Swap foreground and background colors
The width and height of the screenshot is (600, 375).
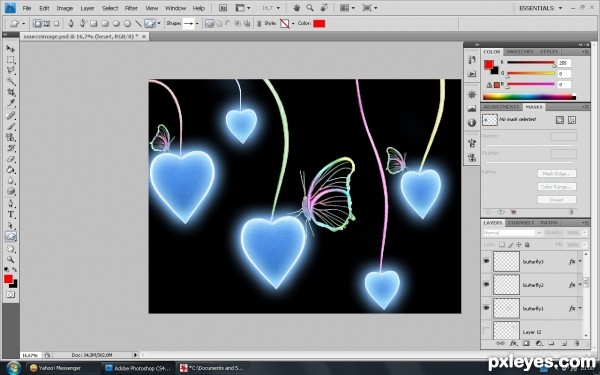click(x=15, y=269)
